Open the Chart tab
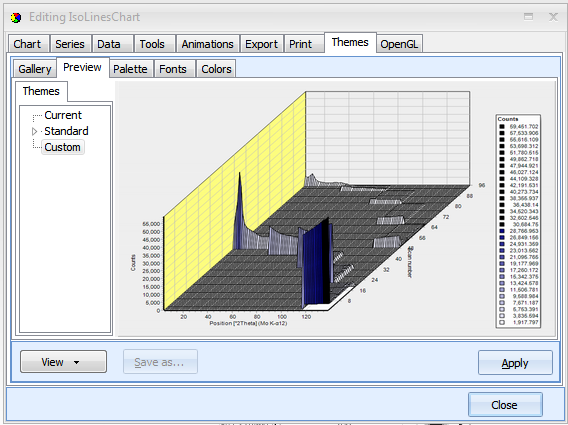This screenshot has height=425, width=568. click(28, 44)
